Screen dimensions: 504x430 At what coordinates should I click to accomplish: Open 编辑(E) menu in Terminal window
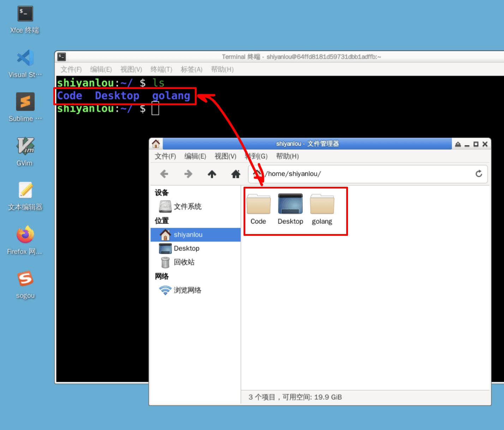point(101,69)
